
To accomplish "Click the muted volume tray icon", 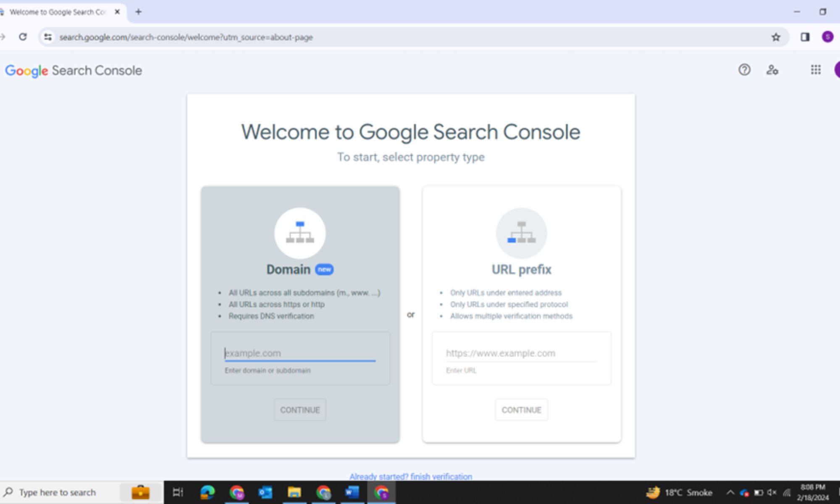I will click(x=772, y=492).
